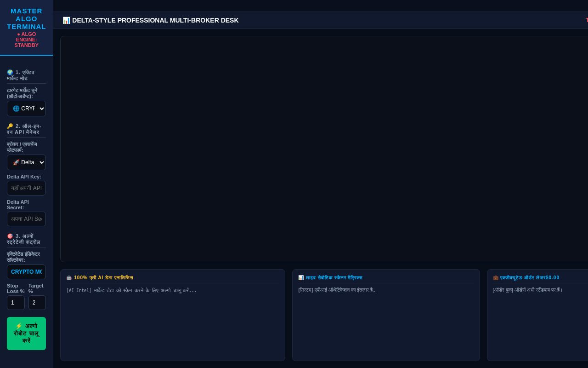588x368 pixels.
Task: Click the "एक्जीक्यूटेड ऑर्डर लेजर" panel title
Action: [x=523, y=278]
